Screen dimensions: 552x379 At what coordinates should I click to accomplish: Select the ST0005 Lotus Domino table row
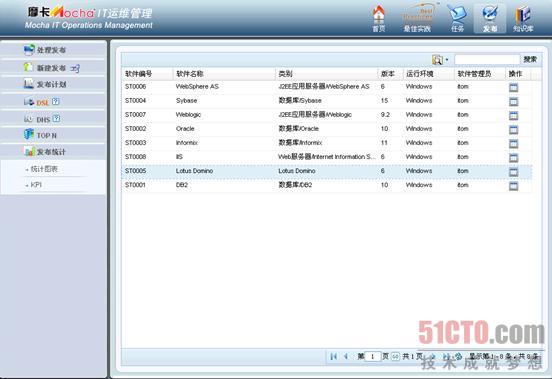(327, 171)
